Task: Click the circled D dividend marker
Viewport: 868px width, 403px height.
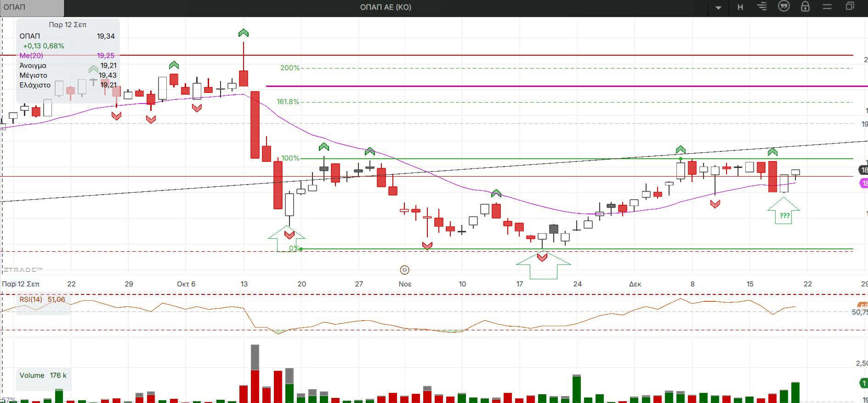Action: (404, 270)
